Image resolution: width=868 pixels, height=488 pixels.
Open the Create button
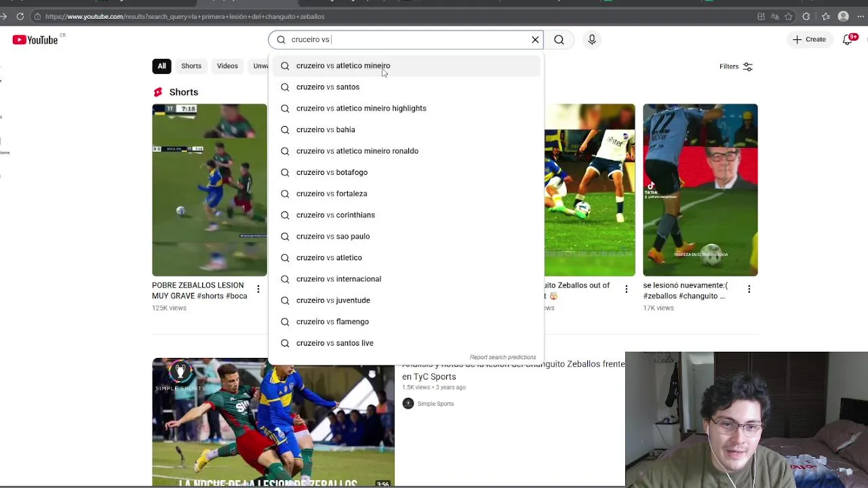point(809,39)
